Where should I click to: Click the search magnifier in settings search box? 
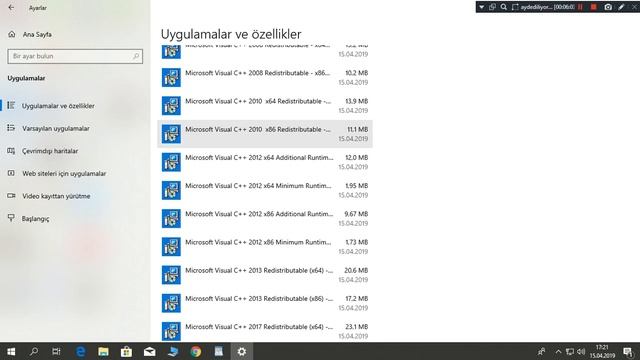(136, 56)
